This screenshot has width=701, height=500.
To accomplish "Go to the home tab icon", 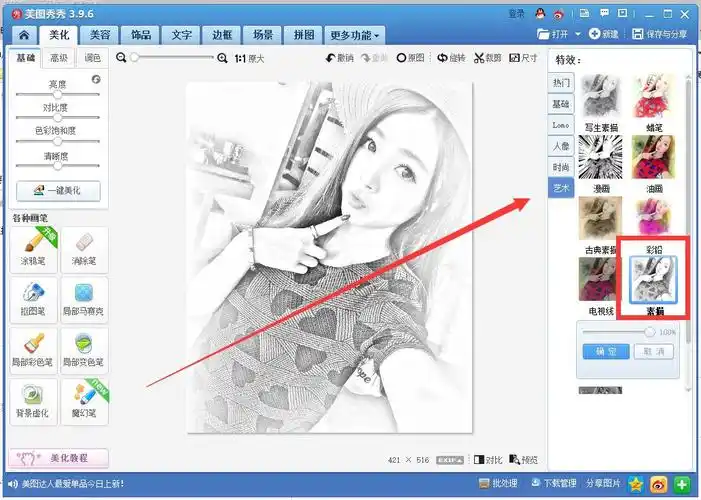I will [x=24, y=35].
